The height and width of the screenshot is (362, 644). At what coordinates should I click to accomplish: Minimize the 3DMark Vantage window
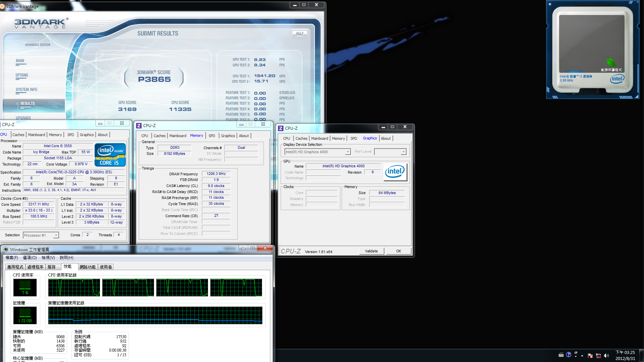pos(294,5)
